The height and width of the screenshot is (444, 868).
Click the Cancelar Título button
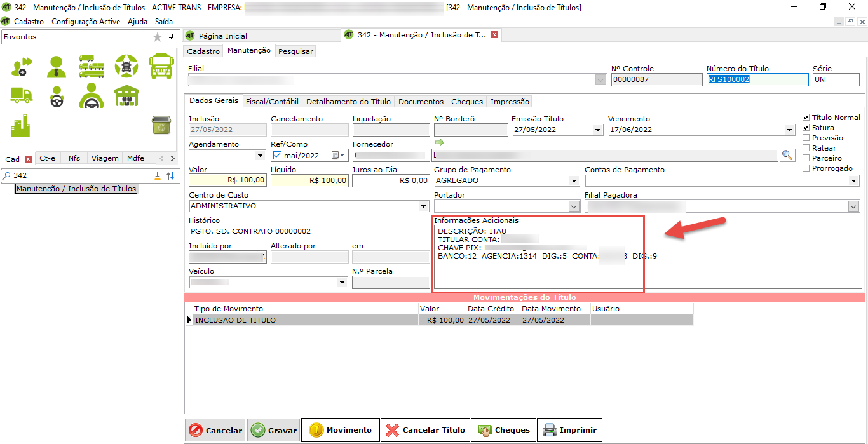[426, 430]
